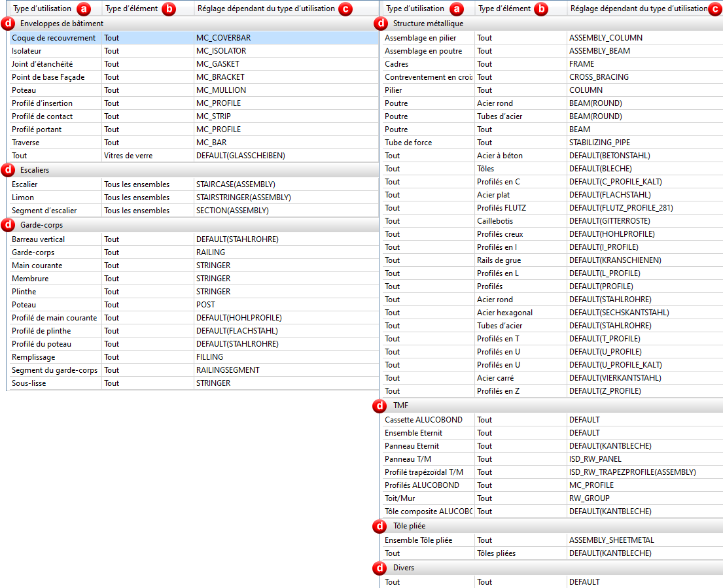
Task: Choose the Segment d'escalier row
Action: pyautogui.click(x=194, y=211)
